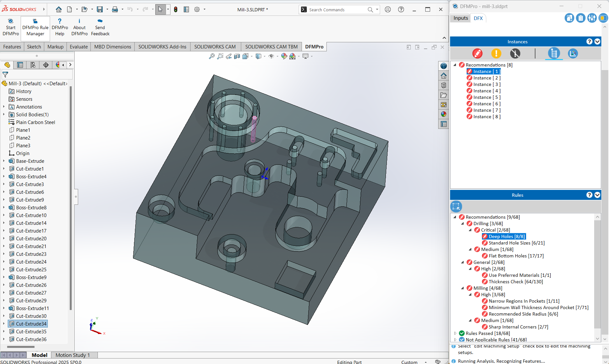The height and width of the screenshot is (364, 609).
Task: Collapse the Milling [4/68] rules group
Action: click(463, 288)
